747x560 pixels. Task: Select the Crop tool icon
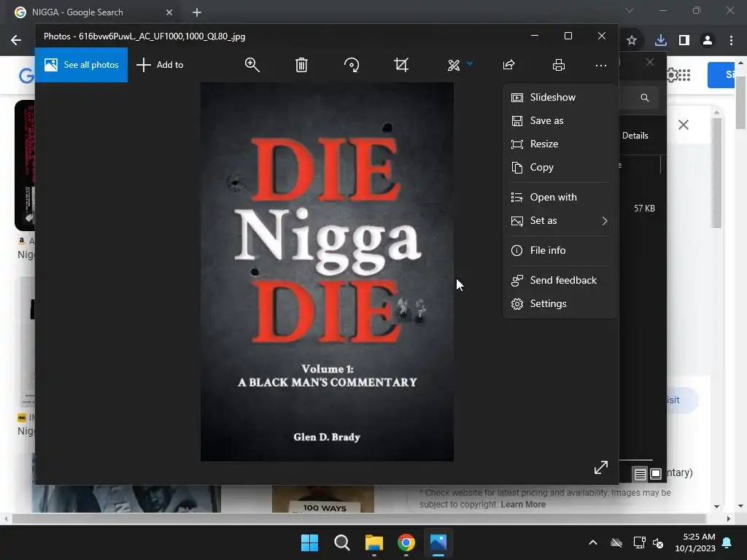tap(401, 65)
